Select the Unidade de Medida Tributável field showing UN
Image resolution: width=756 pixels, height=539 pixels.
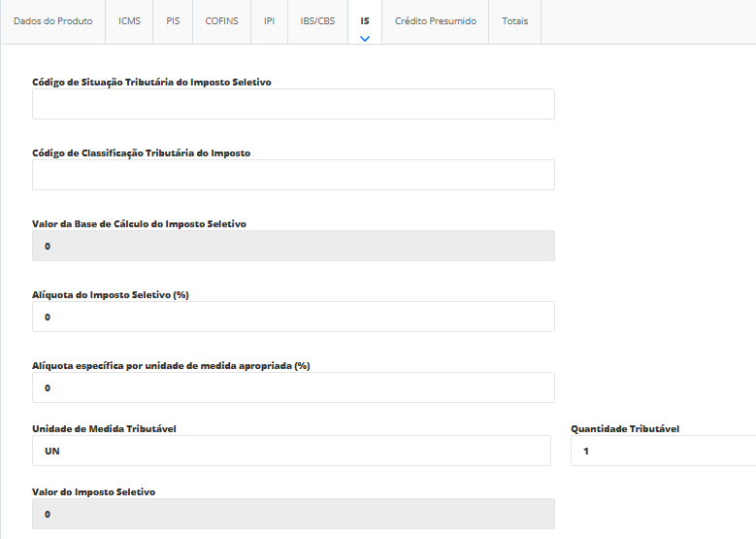291,451
